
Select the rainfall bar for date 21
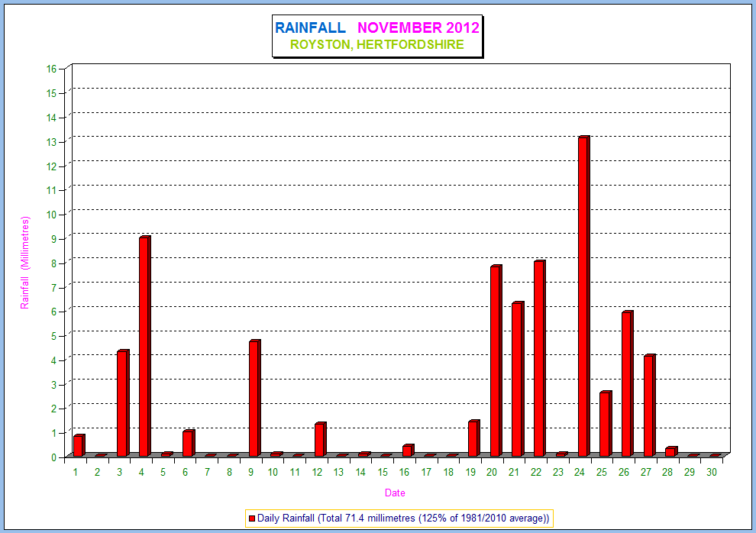click(x=518, y=379)
